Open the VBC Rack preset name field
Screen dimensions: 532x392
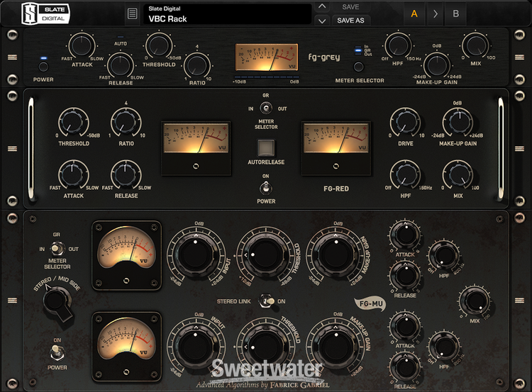tap(227, 14)
